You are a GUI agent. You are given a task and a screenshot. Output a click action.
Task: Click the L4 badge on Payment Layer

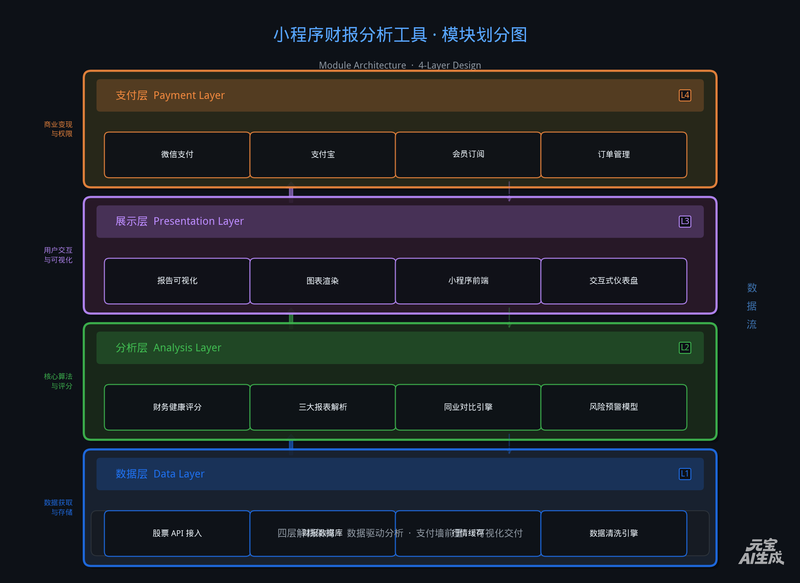pyautogui.click(x=685, y=95)
